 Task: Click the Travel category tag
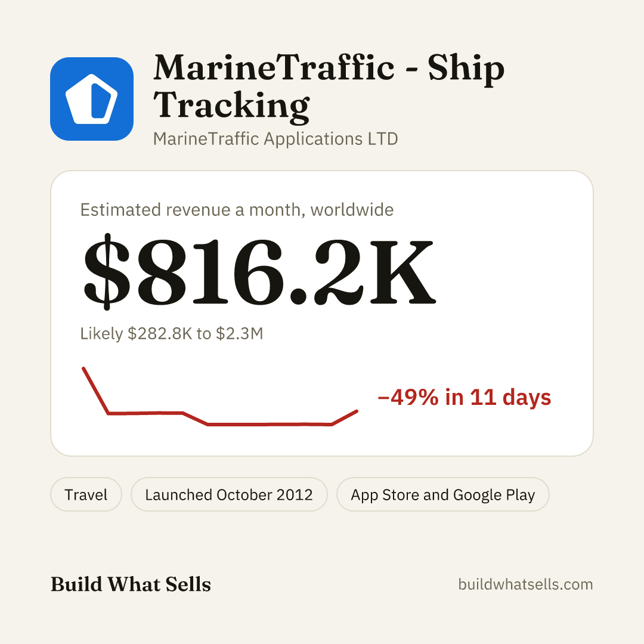[x=86, y=494]
